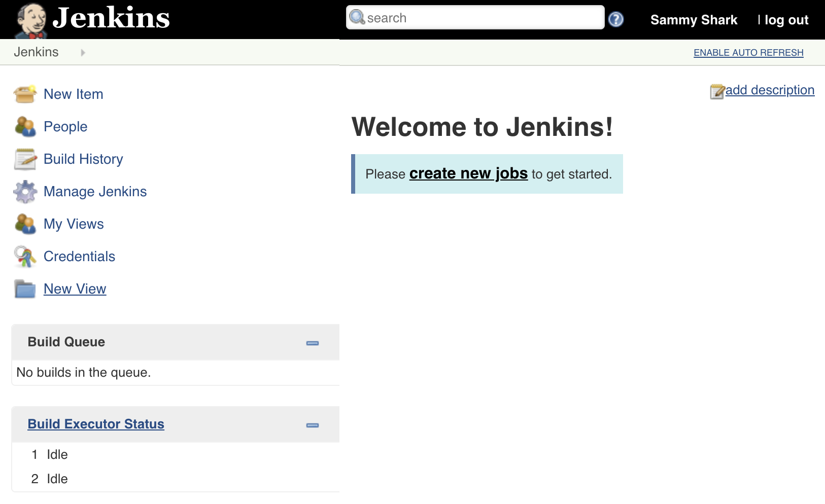Click executor 2 Idle row
This screenshot has width=825, height=504.
coord(176,479)
